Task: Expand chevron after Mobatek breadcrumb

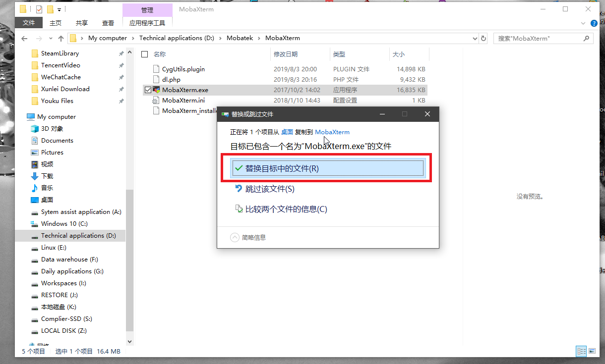Action: coord(259,38)
